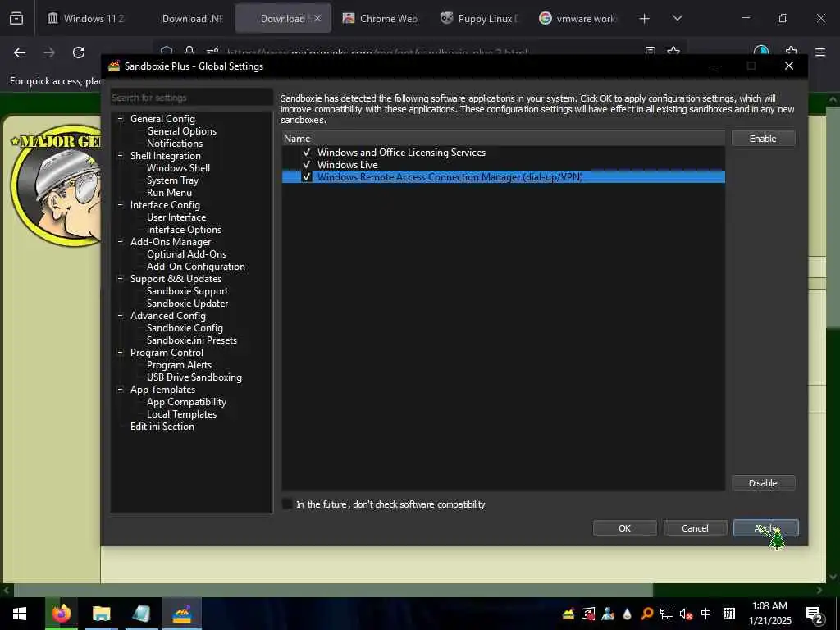This screenshot has height=630, width=840.
Task: Bookmark this page with the star
Action: pos(673,52)
